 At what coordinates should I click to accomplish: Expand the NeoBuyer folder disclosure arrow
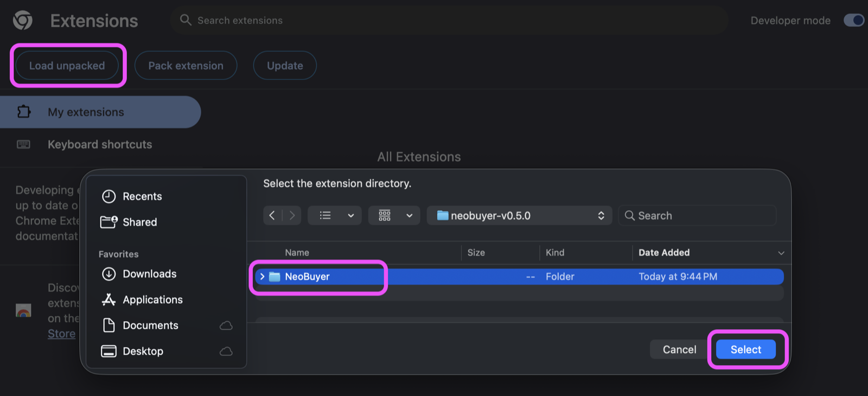(x=262, y=277)
